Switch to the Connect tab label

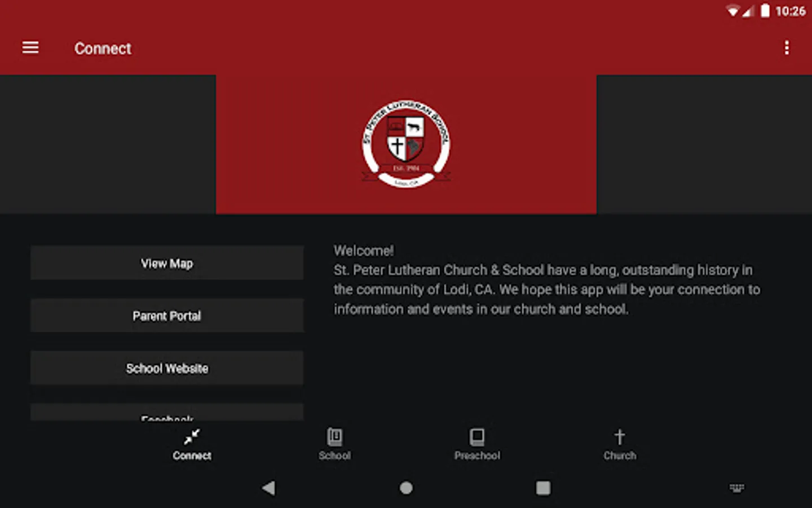[192, 456]
